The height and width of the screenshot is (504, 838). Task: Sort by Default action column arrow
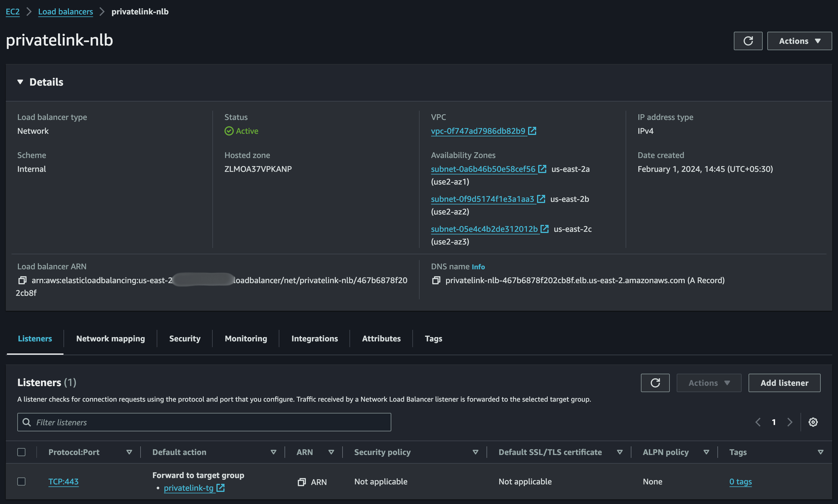pyautogui.click(x=273, y=452)
